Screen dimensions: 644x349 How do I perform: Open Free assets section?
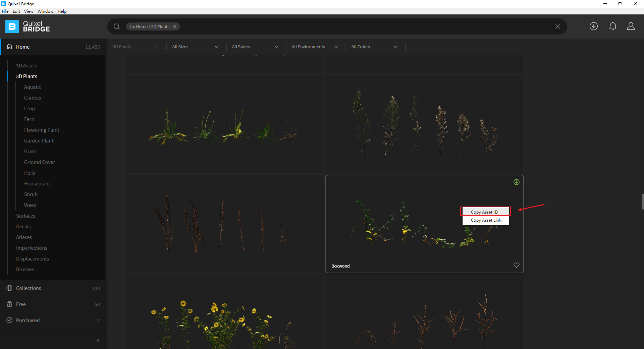pyautogui.click(x=54, y=304)
